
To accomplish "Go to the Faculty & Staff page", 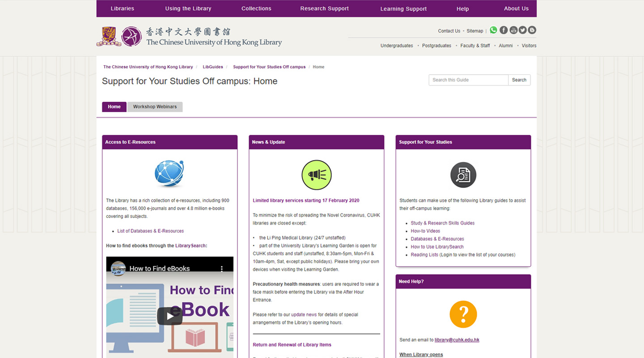I will [x=475, y=46].
